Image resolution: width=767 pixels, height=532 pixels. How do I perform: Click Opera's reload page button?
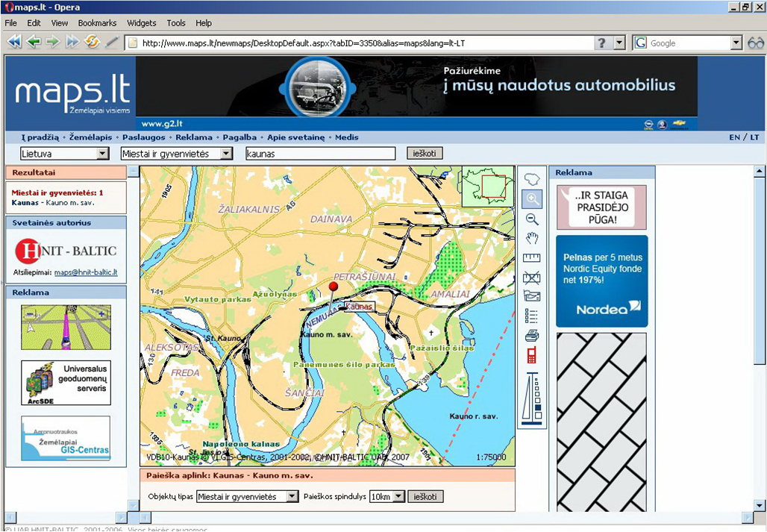coord(92,43)
